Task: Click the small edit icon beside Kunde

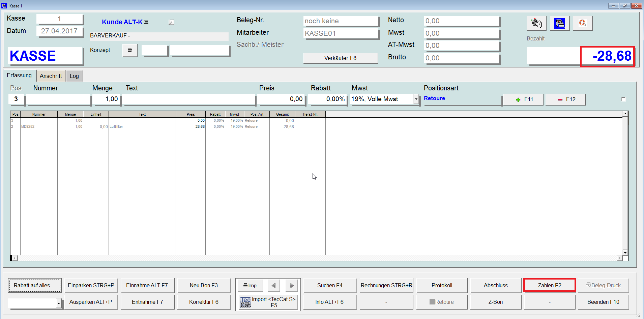Action: [171, 22]
